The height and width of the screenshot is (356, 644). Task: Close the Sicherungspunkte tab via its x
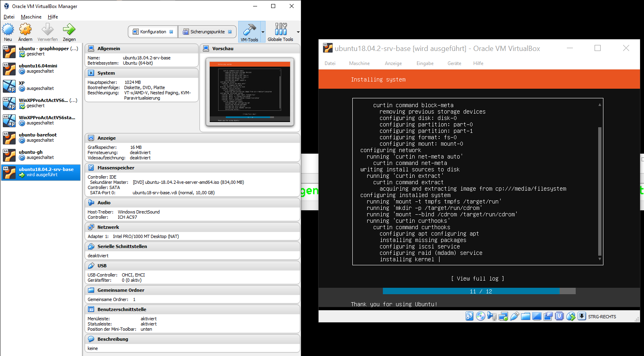[x=230, y=32]
